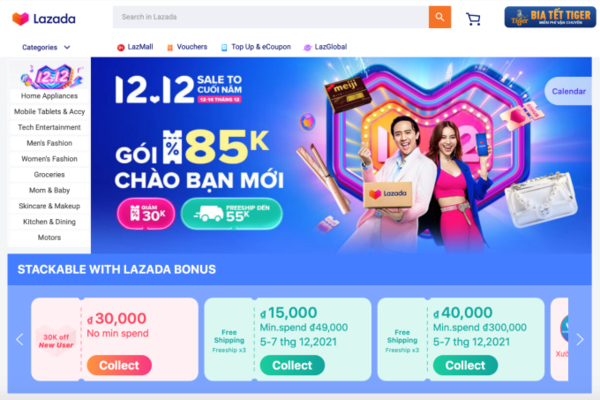This screenshot has height=400, width=600.
Task: Click the orange search magnifier button
Action: [x=440, y=17]
